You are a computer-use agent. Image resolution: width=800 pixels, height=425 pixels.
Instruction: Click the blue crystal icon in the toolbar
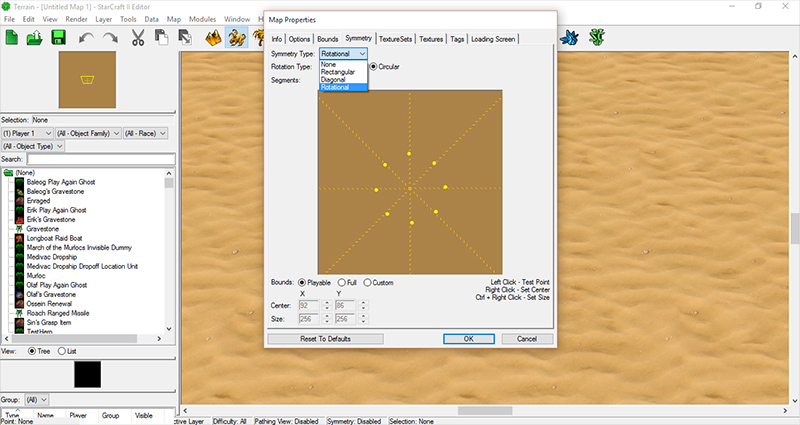click(570, 38)
